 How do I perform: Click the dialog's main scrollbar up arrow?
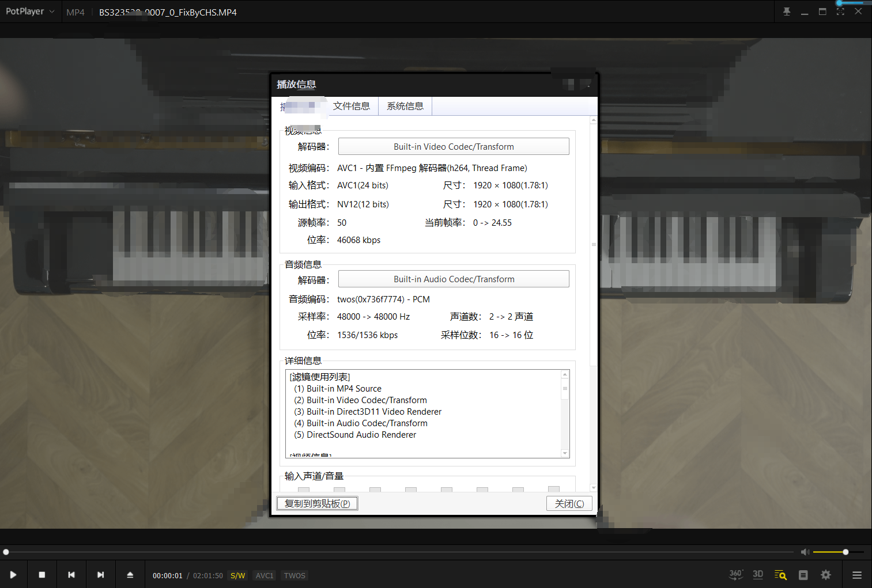(x=594, y=120)
